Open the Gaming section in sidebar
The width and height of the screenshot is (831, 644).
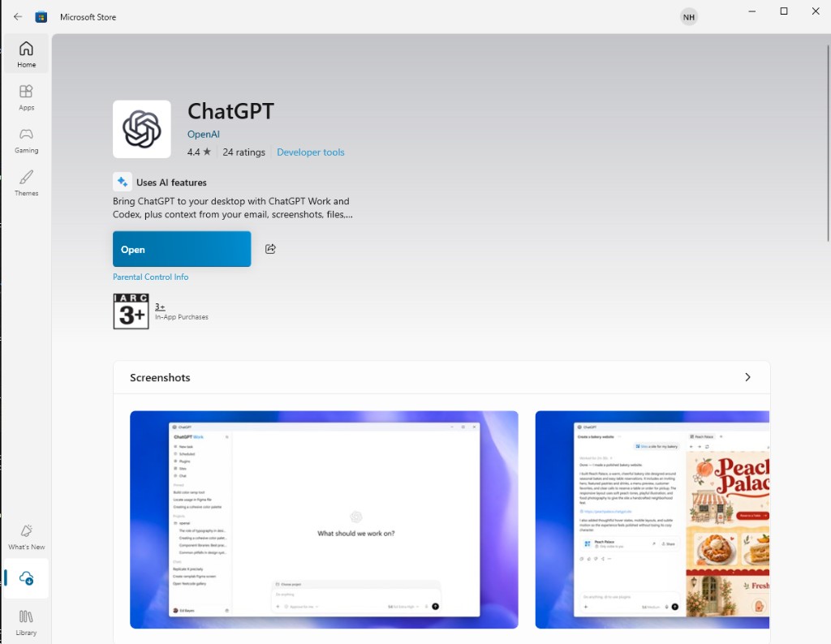[26, 140]
